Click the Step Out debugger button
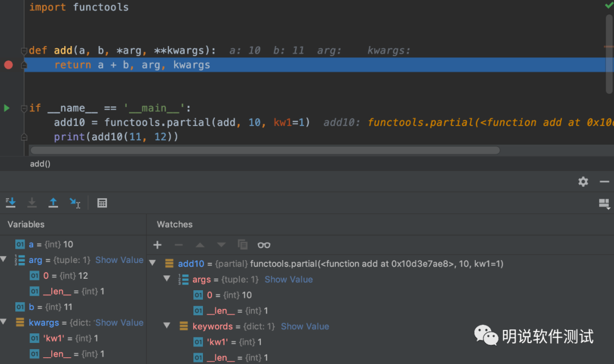This screenshot has width=614, height=364. coord(53,203)
